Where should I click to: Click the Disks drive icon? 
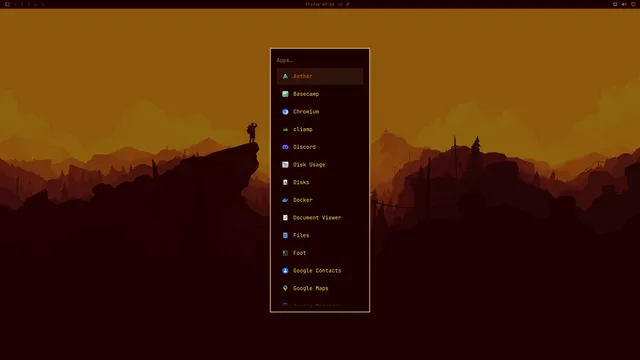click(285, 182)
